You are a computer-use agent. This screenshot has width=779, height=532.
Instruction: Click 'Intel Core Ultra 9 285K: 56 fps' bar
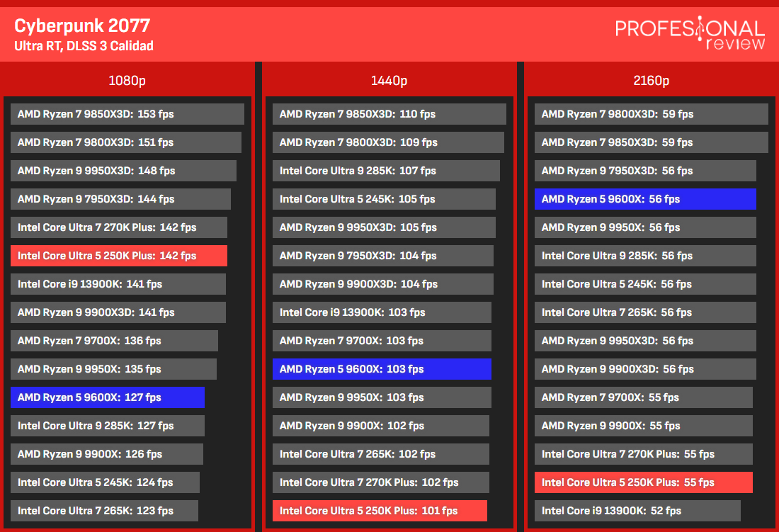[x=645, y=255]
